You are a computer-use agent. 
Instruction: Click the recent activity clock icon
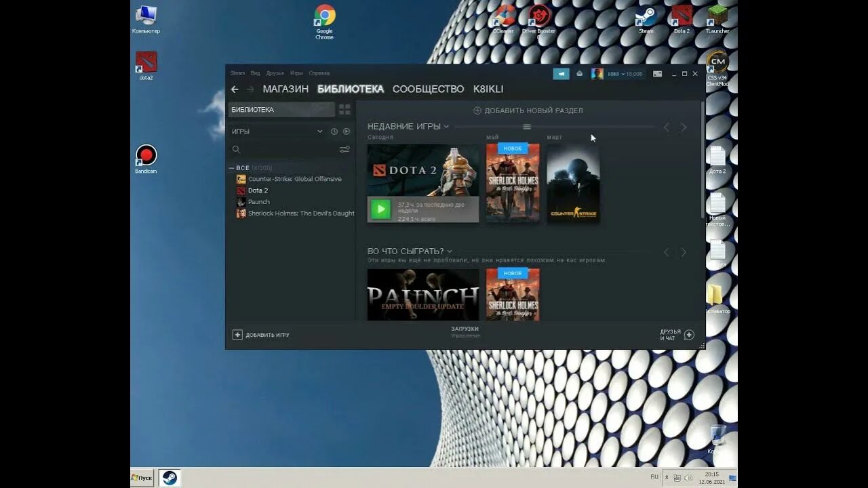(334, 131)
